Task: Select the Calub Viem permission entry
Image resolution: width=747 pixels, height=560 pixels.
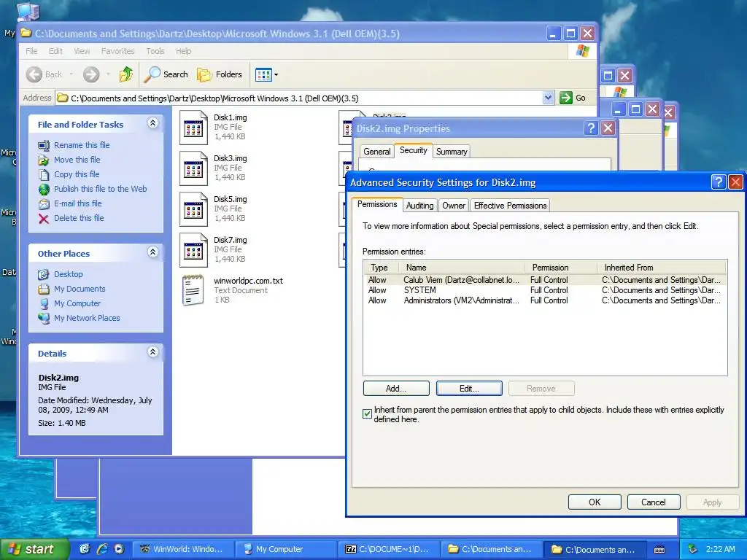Action: pyautogui.click(x=545, y=280)
